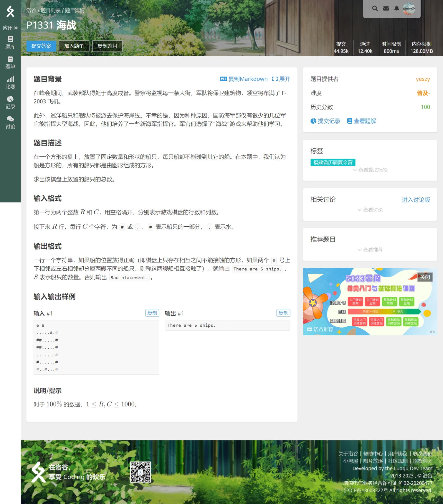
Task: Open the 讨论 discussion icon
Action: pyautogui.click(x=10, y=123)
